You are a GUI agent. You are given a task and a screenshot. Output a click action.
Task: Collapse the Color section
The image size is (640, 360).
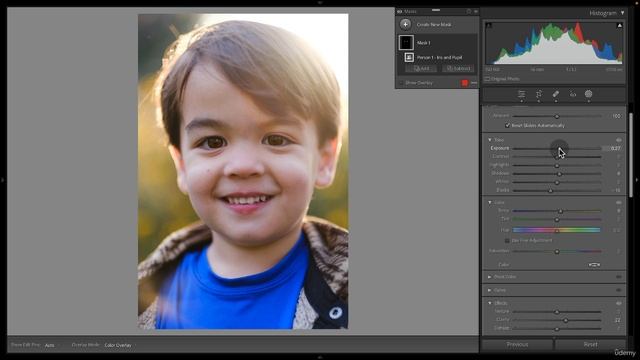coord(490,202)
